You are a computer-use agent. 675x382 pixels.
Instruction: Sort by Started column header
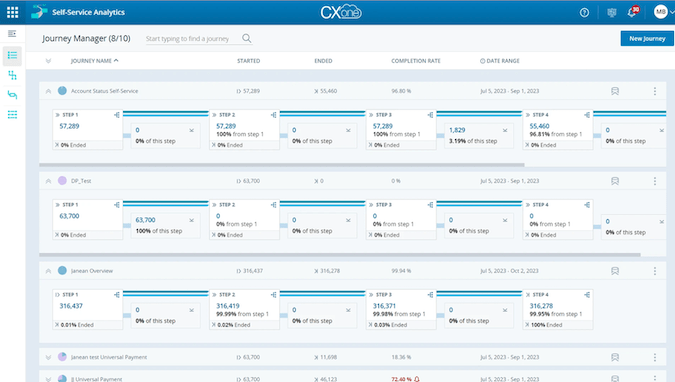pos(248,61)
